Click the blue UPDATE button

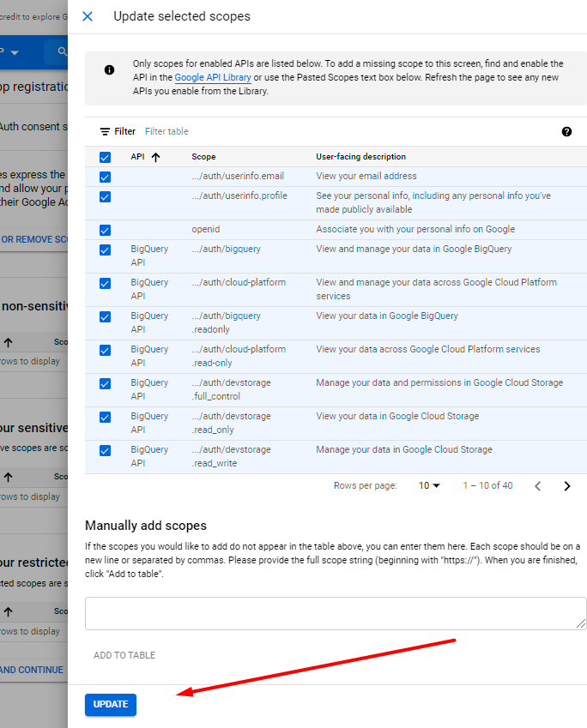111,704
